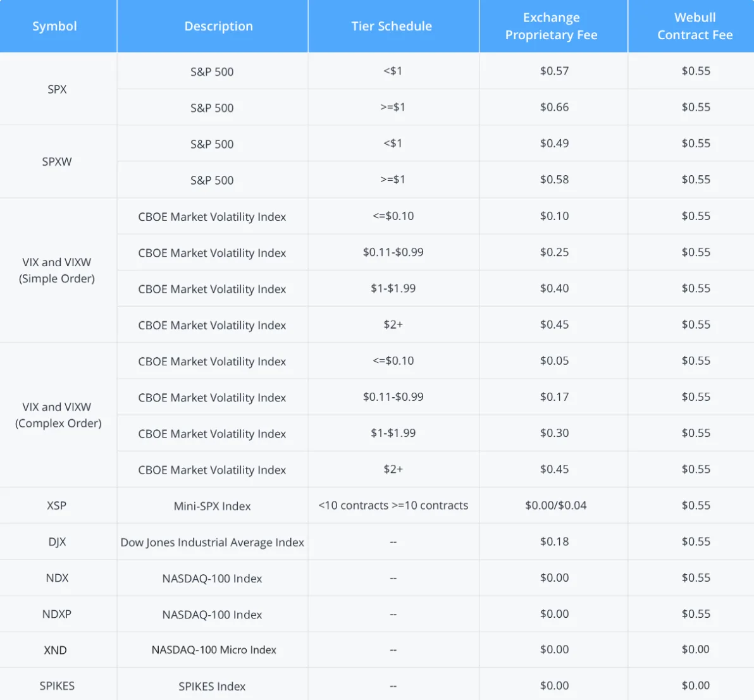Click NASDAQ-100 Index description in NDX row

(212, 579)
